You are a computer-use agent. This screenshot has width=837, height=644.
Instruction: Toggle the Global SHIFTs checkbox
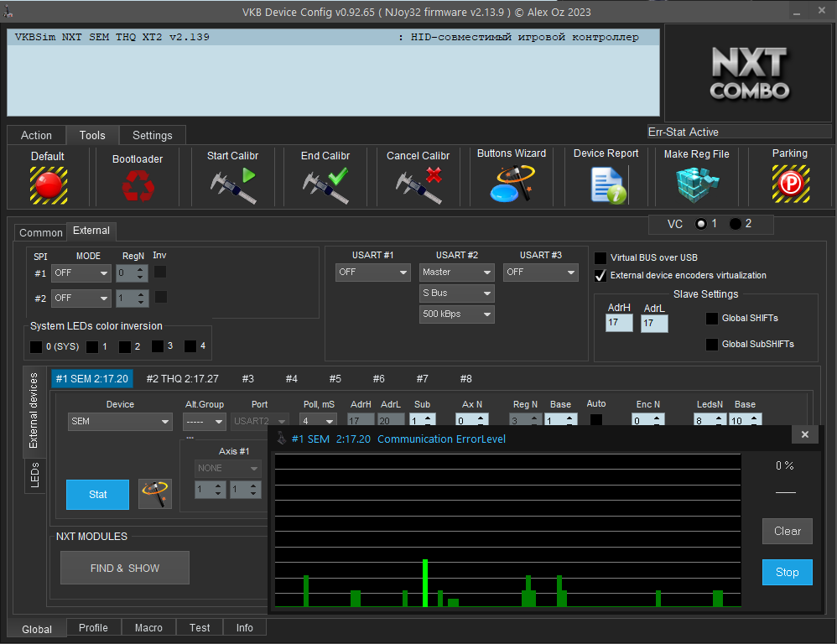[x=712, y=319]
